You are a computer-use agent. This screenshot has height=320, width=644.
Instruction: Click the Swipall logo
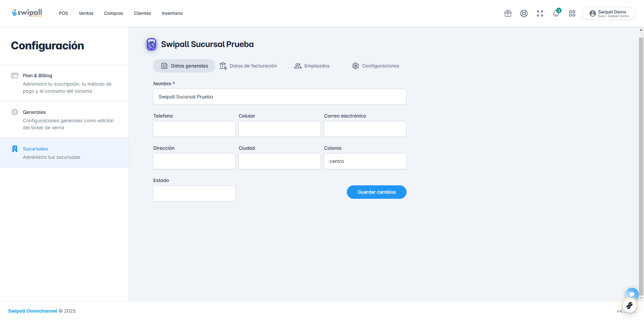coord(27,13)
